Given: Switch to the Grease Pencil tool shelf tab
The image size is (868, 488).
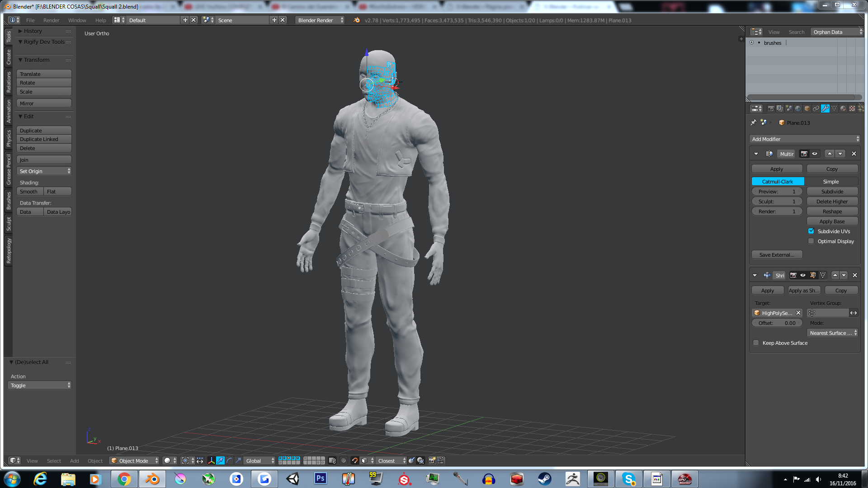Looking at the screenshot, I should [8, 169].
